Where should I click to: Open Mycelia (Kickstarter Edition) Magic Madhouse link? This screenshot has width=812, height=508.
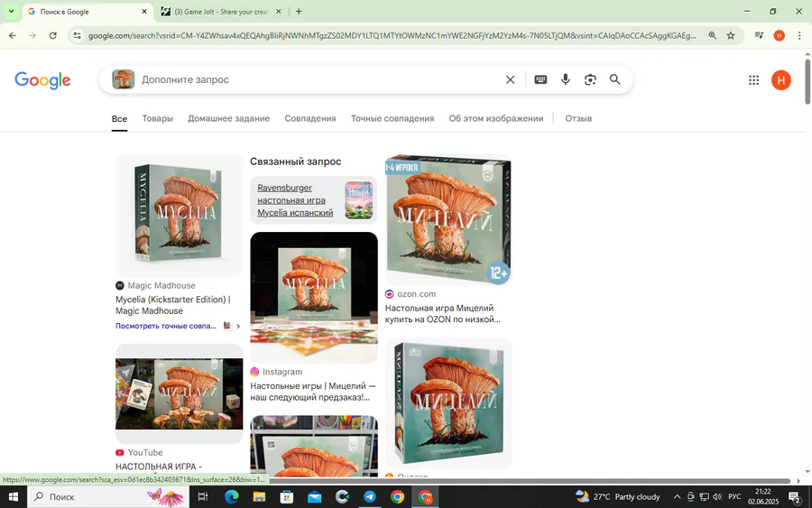[x=173, y=305]
